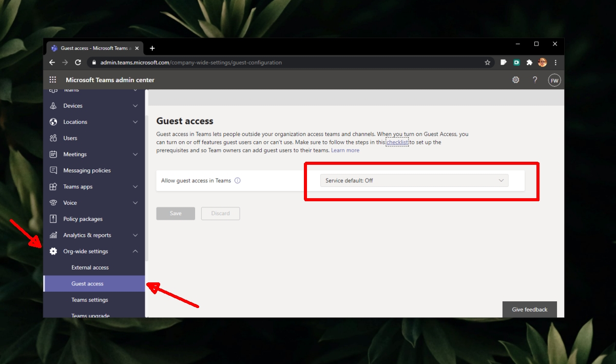Switch to Guest access browser tab
Image resolution: width=616 pixels, height=364 pixels.
94,48
